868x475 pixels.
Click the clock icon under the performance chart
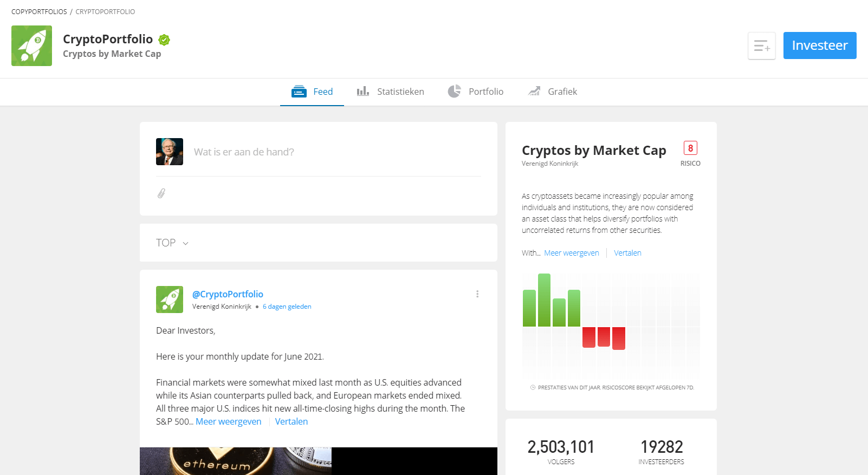pyautogui.click(x=533, y=387)
